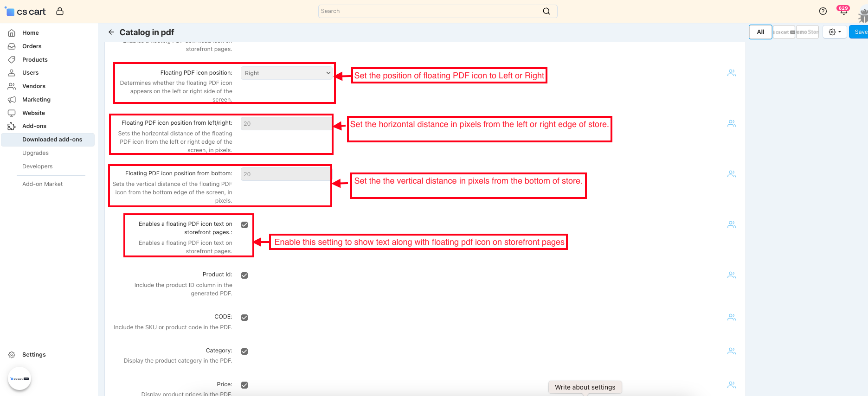Expand the Add-ons sidebar menu
This screenshot has width=868, height=396.
pyautogui.click(x=34, y=126)
